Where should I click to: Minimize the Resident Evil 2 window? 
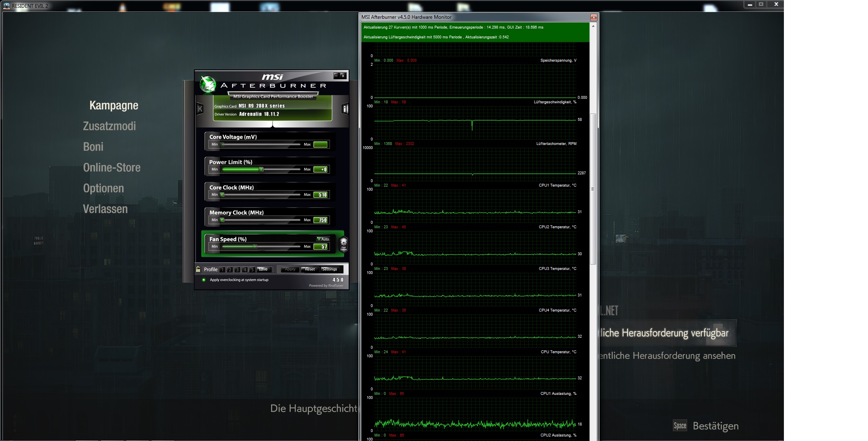[750, 4]
